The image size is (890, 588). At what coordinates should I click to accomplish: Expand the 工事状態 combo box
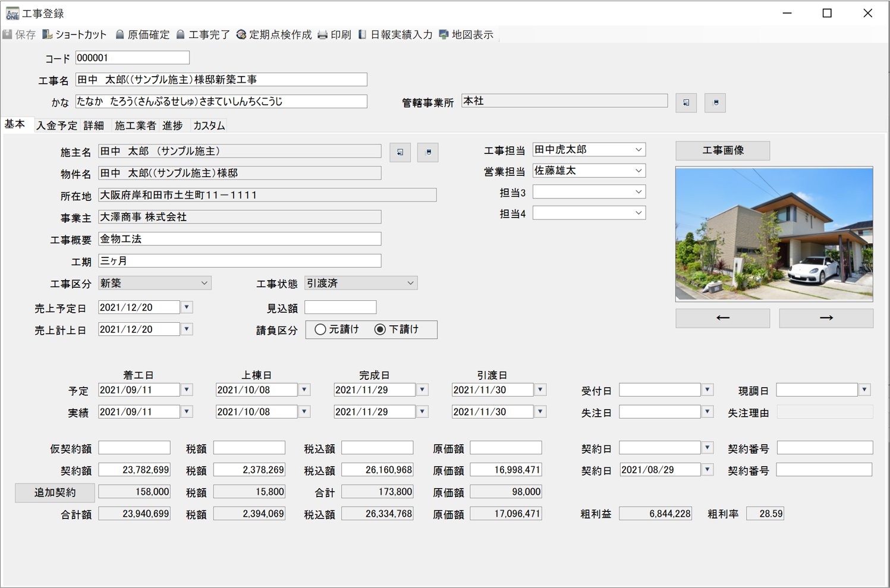[x=410, y=282]
